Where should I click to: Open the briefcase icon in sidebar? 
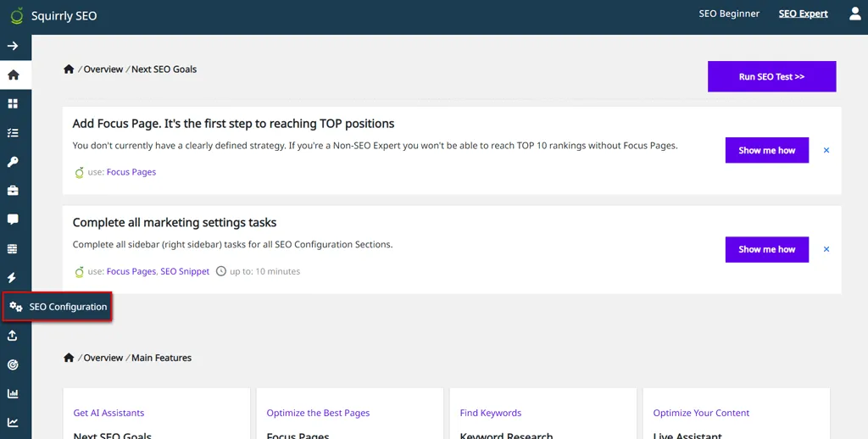pyautogui.click(x=13, y=191)
